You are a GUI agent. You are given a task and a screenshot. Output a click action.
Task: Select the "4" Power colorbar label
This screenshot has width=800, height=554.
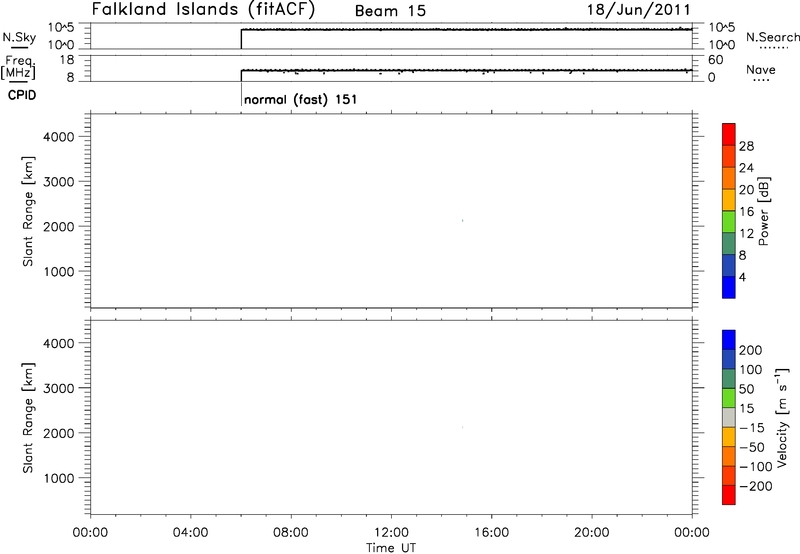(742, 277)
